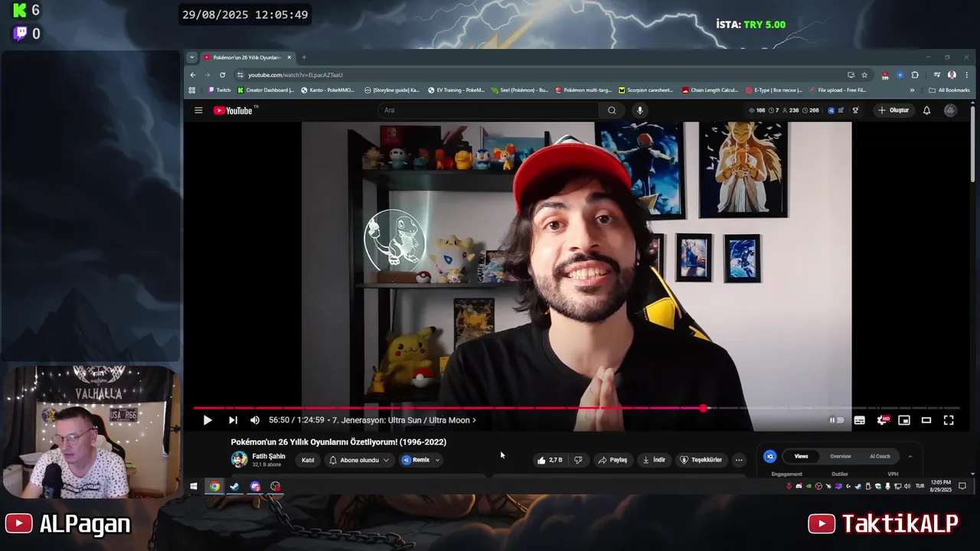
Task: Open Chrome three-dot menu
Action: click(x=966, y=75)
